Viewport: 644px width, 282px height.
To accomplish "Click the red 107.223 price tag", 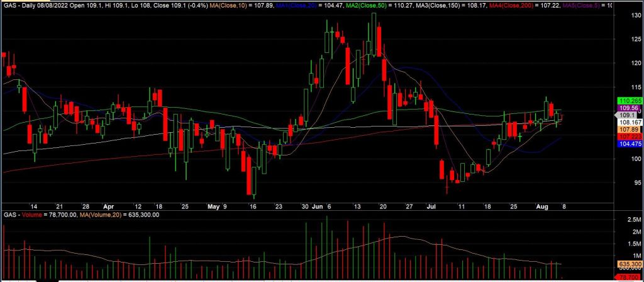I will [x=630, y=136].
